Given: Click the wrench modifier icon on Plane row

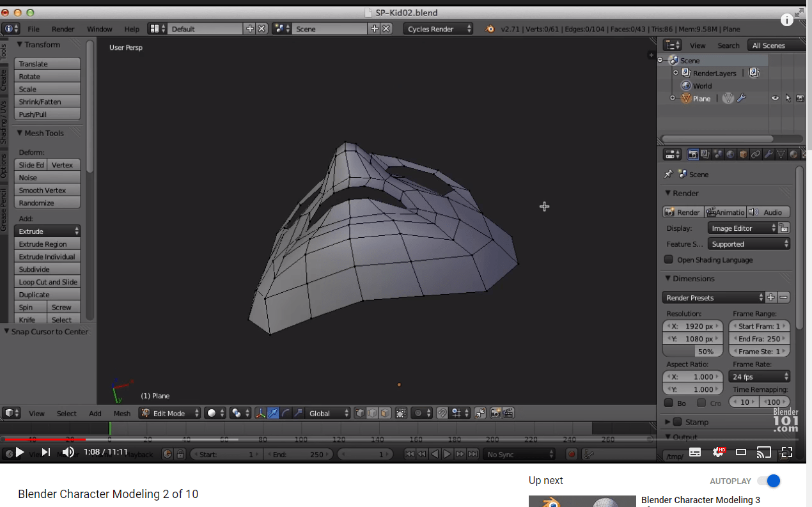Looking at the screenshot, I should (x=741, y=98).
